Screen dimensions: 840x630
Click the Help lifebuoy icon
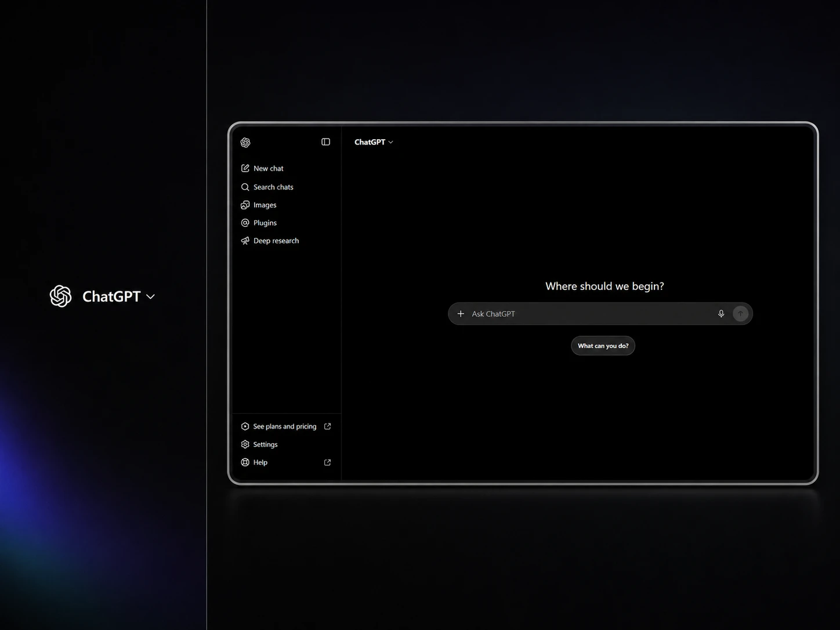[x=245, y=462]
